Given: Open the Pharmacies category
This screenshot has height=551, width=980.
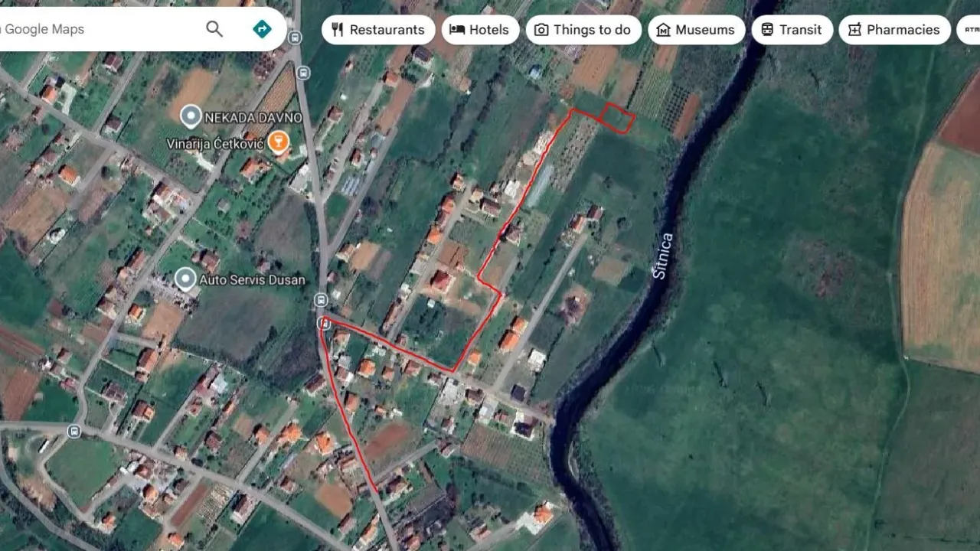Looking at the screenshot, I should [894, 29].
